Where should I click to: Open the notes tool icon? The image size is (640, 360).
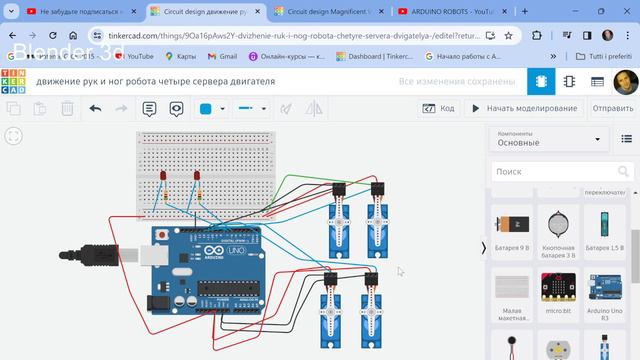tap(149, 109)
